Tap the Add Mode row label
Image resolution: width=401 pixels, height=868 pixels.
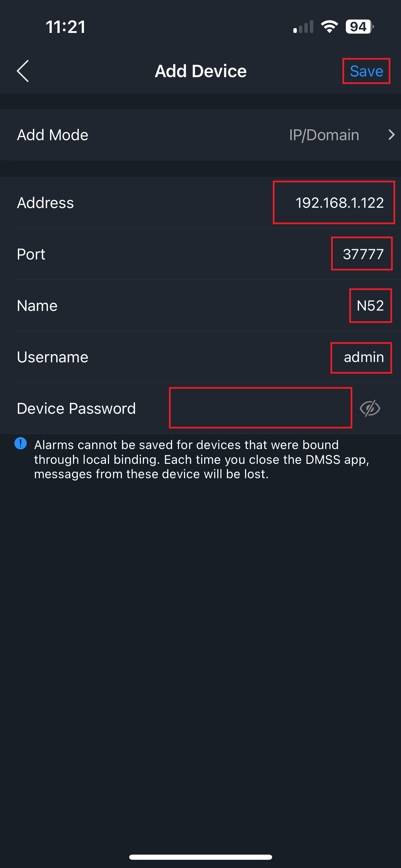pyautogui.click(x=53, y=135)
